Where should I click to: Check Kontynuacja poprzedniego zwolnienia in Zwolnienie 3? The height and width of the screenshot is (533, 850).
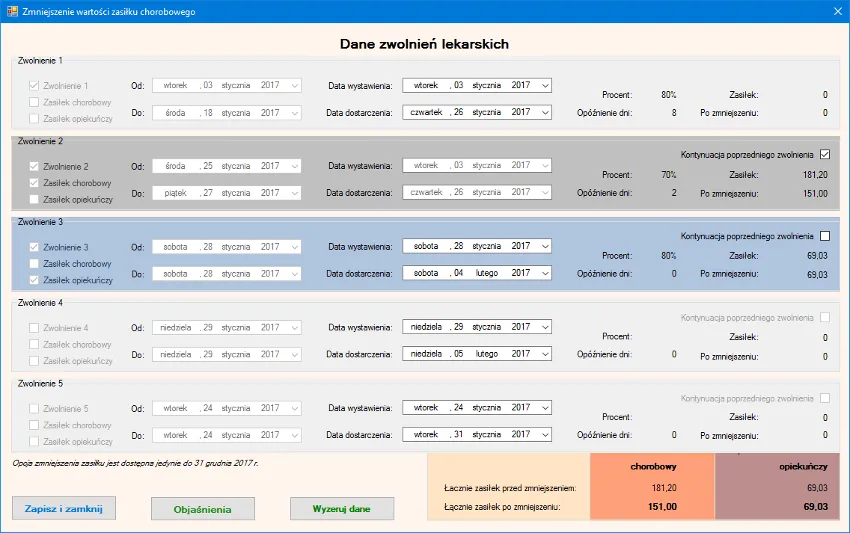(825, 236)
